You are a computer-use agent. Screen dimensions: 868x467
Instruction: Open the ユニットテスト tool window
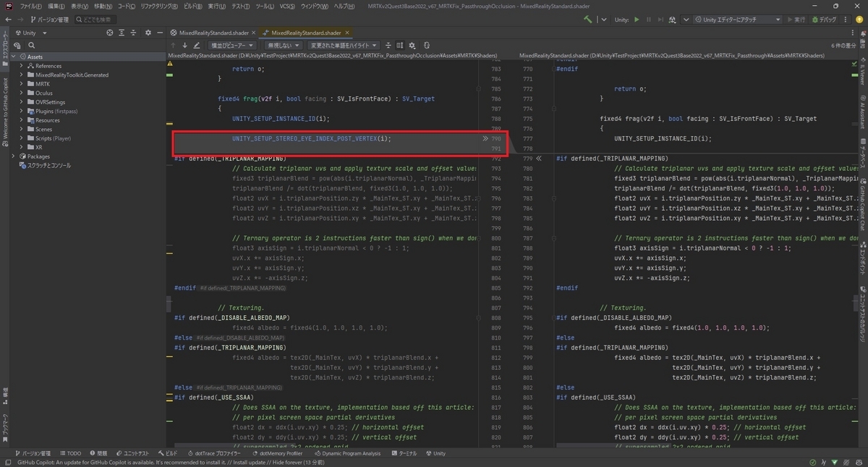pos(132,453)
